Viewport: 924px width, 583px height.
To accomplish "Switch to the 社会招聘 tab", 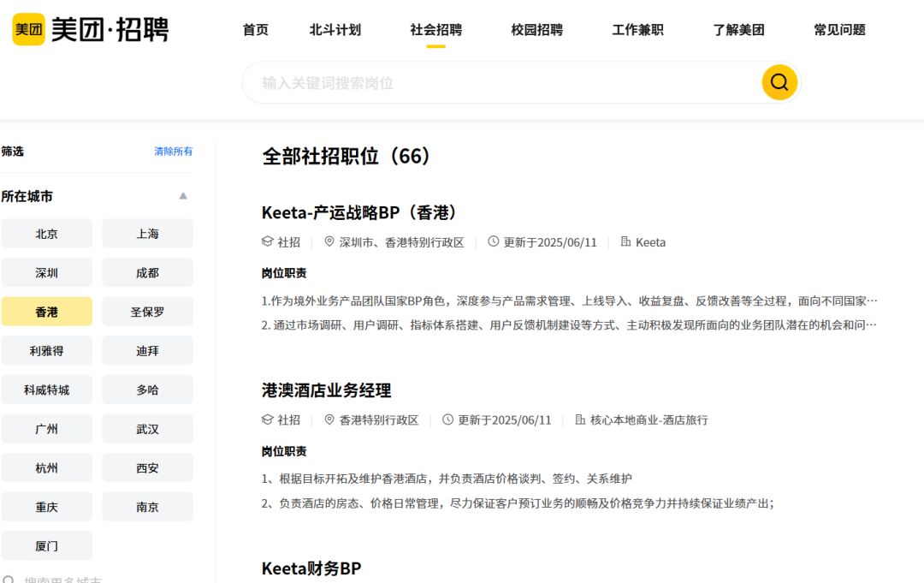I will coord(436,30).
